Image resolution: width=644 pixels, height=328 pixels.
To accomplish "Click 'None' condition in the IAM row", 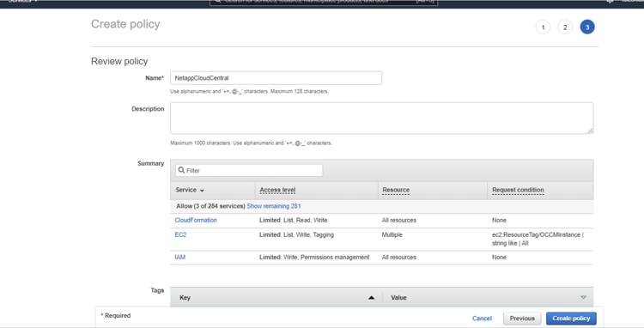I will [x=499, y=258].
